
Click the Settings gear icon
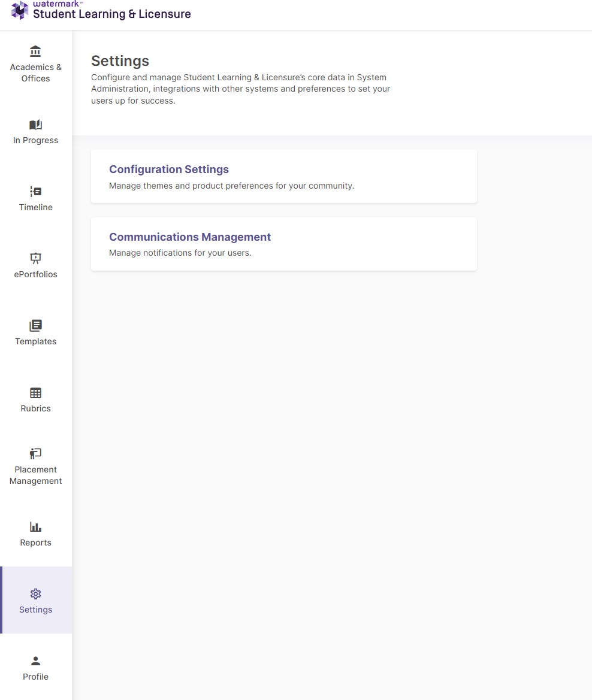click(x=35, y=594)
